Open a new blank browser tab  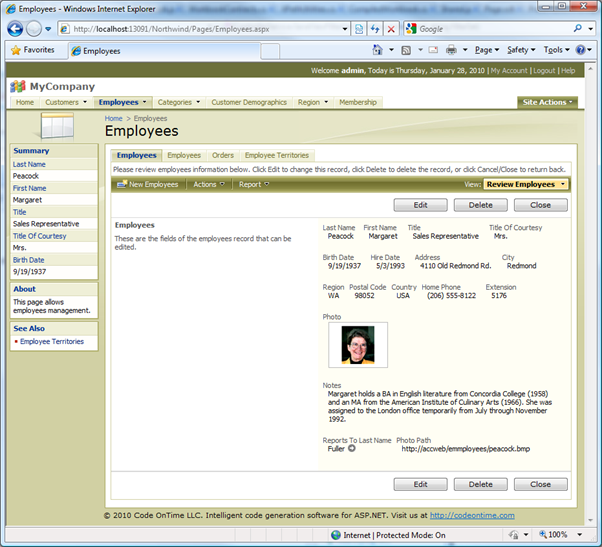[270, 51]
